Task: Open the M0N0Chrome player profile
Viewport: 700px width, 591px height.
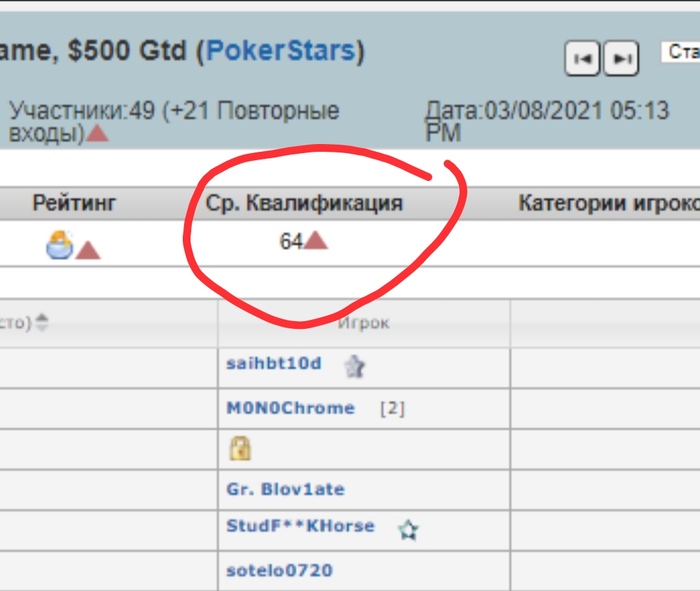Action: 291,408
